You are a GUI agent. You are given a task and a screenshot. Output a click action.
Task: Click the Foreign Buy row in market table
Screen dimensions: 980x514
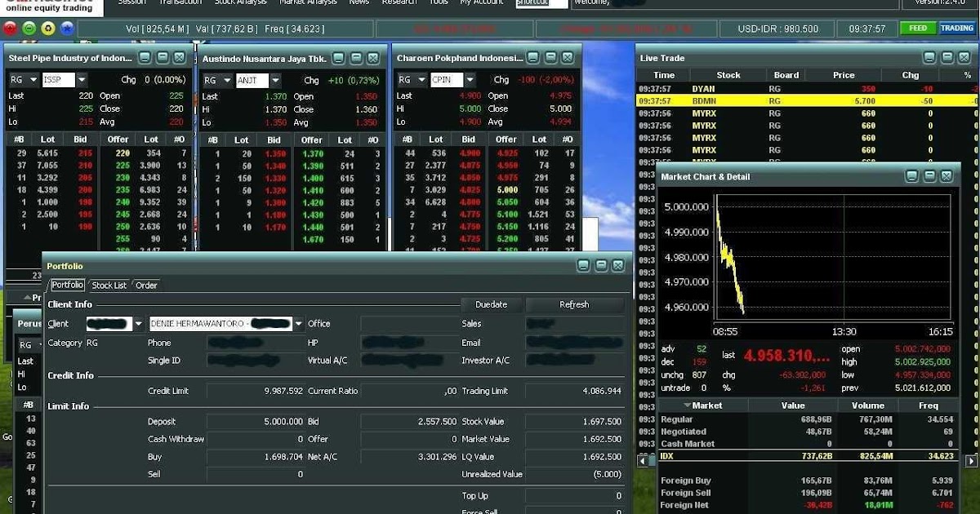point(807,481)
